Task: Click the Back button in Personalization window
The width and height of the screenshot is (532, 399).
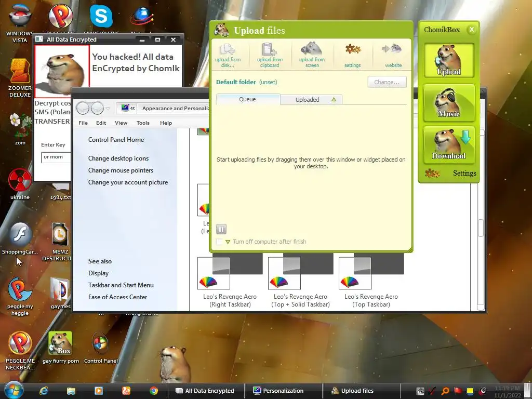Action: click(83, 109)
